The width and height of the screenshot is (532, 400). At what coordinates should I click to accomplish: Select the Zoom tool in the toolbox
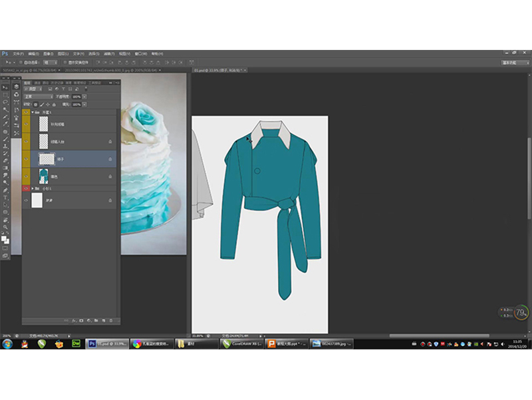pos(5,227)
